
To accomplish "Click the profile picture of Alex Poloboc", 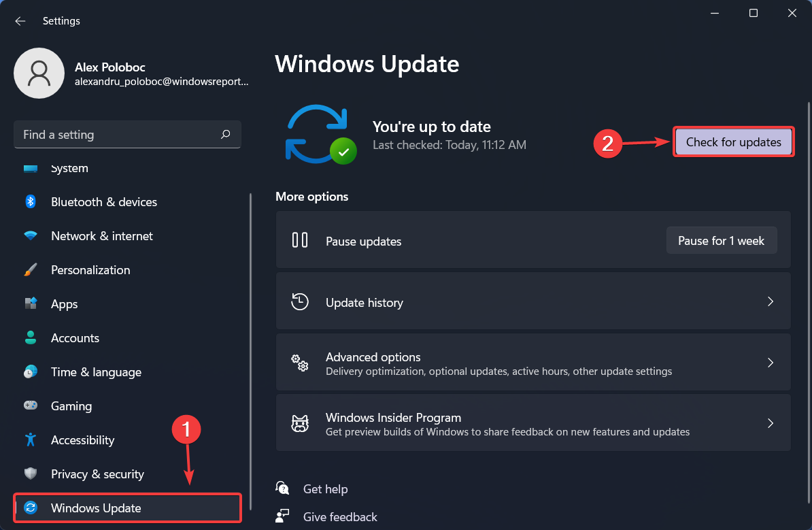I will tap(39, 73).
